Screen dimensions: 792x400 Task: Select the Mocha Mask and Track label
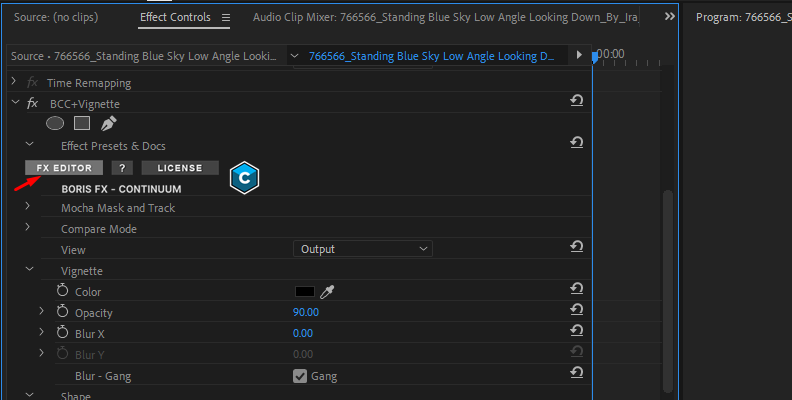[x=118, y=208]
